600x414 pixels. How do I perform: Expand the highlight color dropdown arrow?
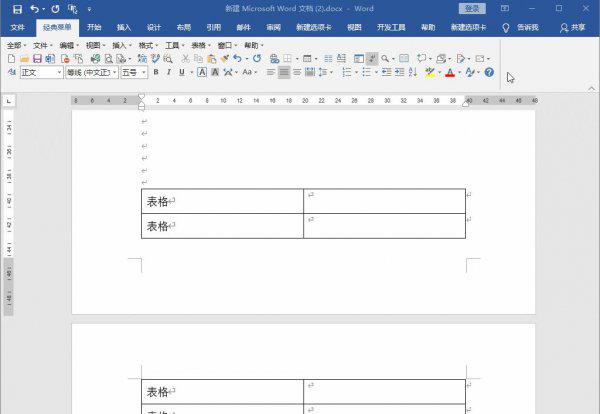click(439, 72)
